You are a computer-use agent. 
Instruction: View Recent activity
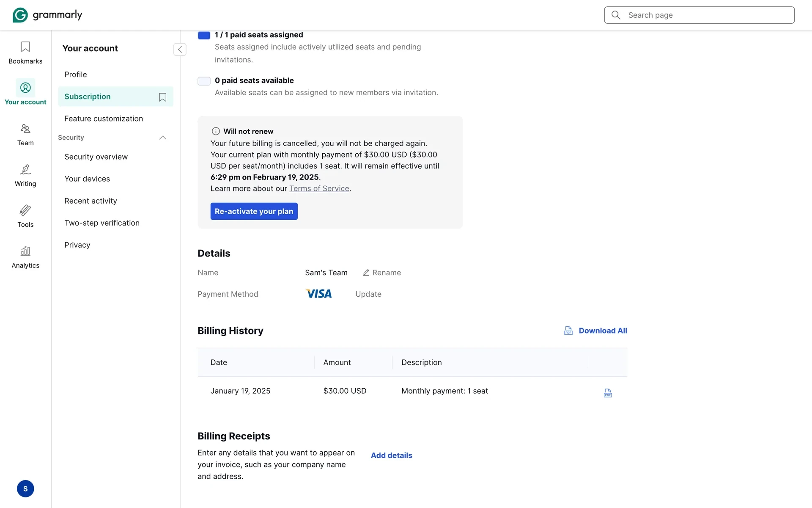pos(115,201)
